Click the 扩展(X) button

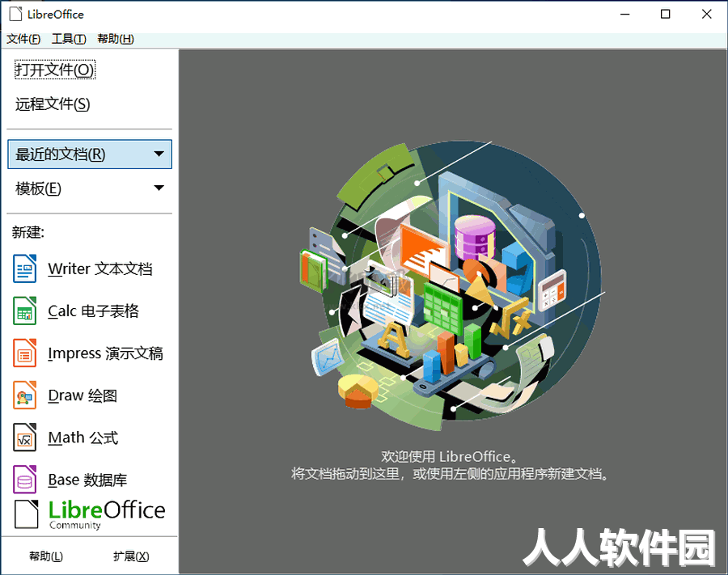click(131, 556)
